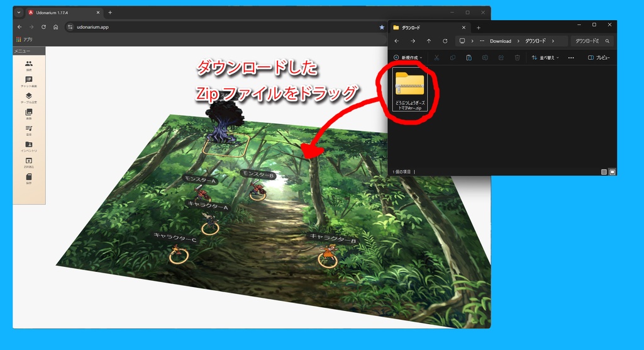This screenshot has width=644, height=350.
Task: Switch Explorer to details view
Action: point(604,172)
